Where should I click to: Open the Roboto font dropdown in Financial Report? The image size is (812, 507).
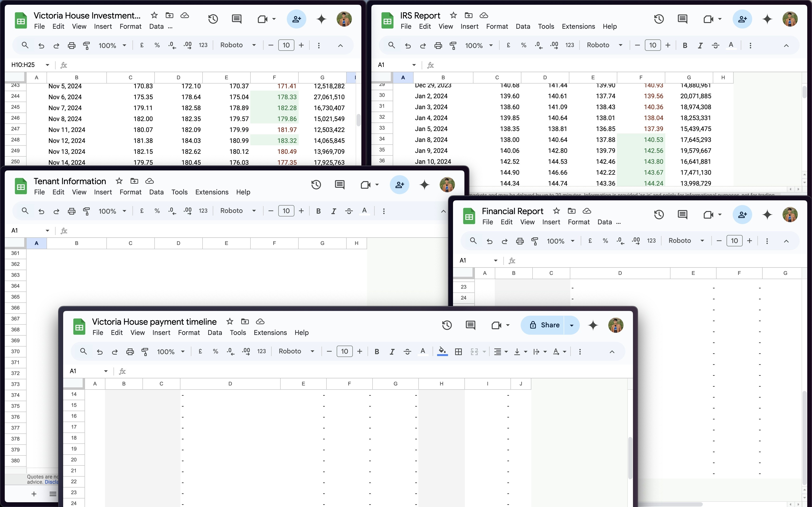(x=686, y=241)
